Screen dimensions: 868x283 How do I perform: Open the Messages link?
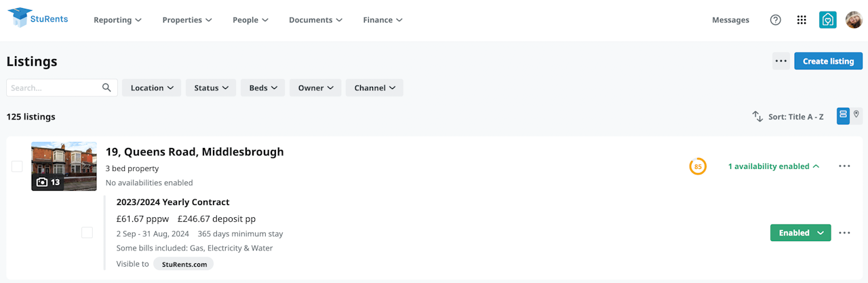tap(730, 20)
